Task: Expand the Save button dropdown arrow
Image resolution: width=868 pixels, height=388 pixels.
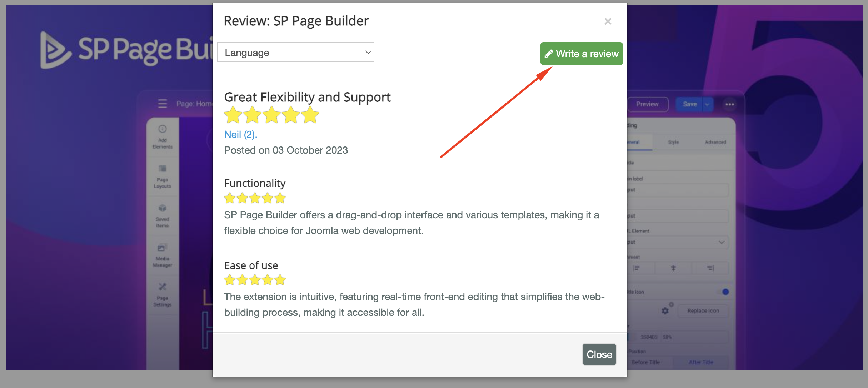Action: click(x=707, y=104)
